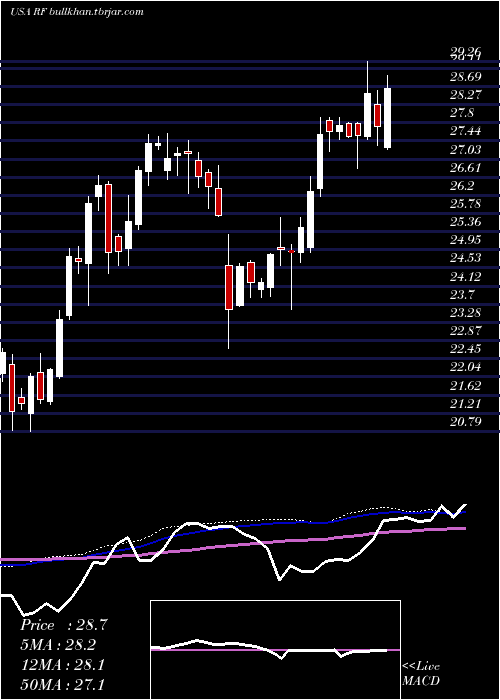Click the '50MA : 27.1' readout
The height and width of the screenshot is (700, 500).
click(x=62, y=684)
